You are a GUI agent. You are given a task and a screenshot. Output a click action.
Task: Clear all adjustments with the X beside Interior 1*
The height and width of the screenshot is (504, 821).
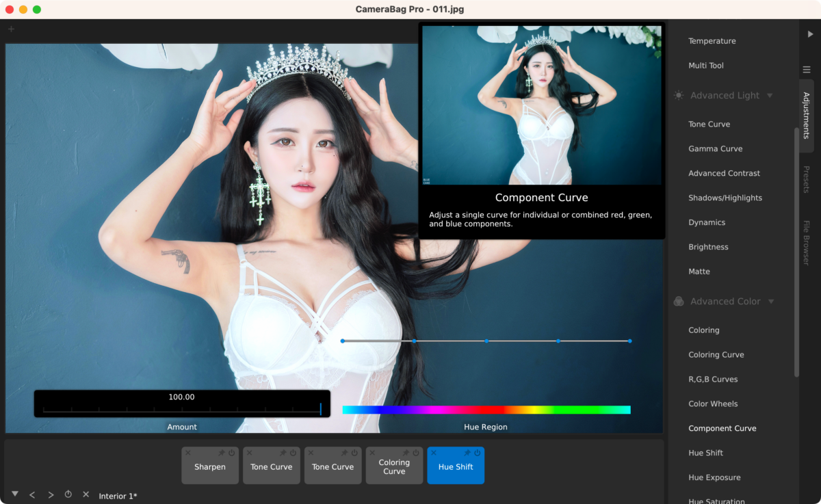coord(86,494)
